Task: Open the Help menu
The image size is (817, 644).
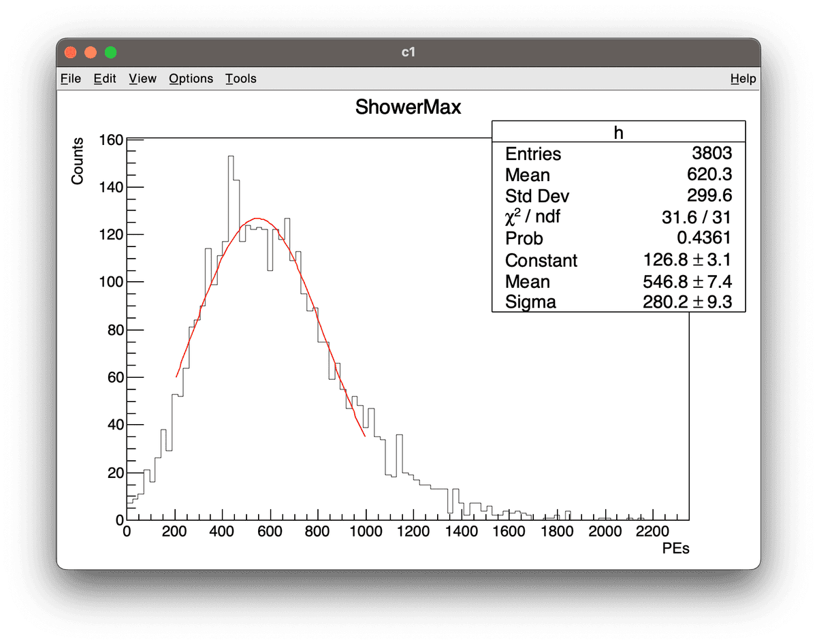Action: (743, 78)
